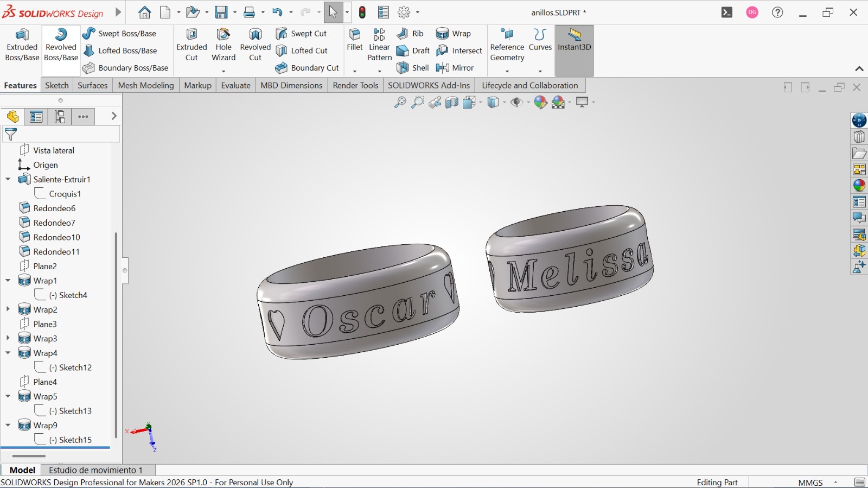This screenshot has height=488, width=868.
Task: Expand the SOLIDWORKS menu arrow
Action: pyautogui.click(x=118, y=12)
